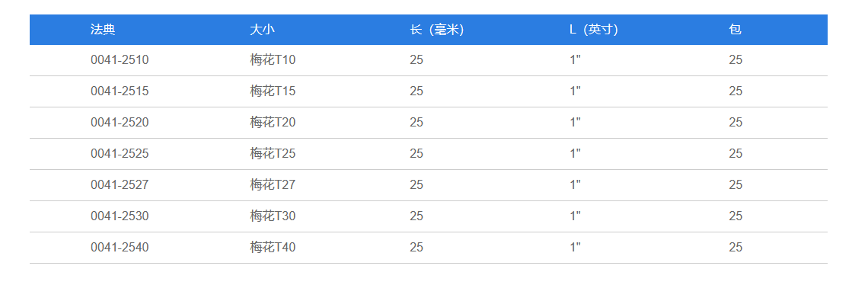The image size is (868, 285).
Task: Click the 梅花T27 size cell
Action: pyautogui.click(x=273, y=184)
